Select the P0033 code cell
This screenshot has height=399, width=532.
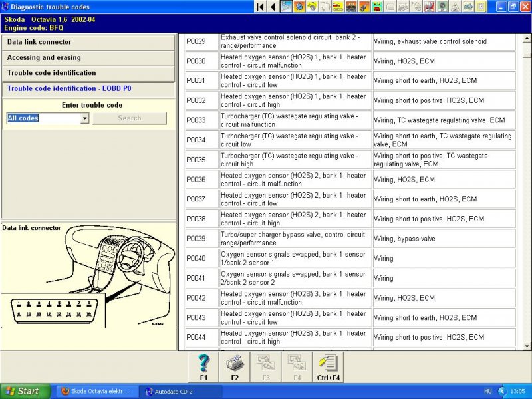201,120
